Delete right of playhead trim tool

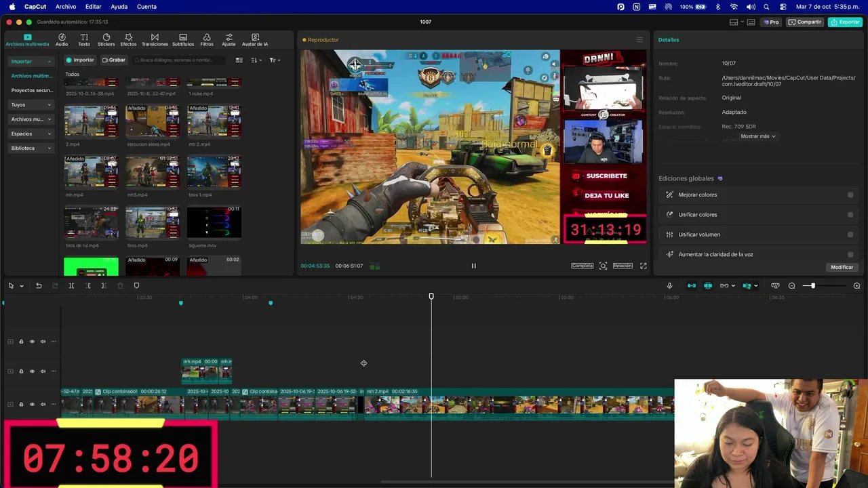(104, 286)
